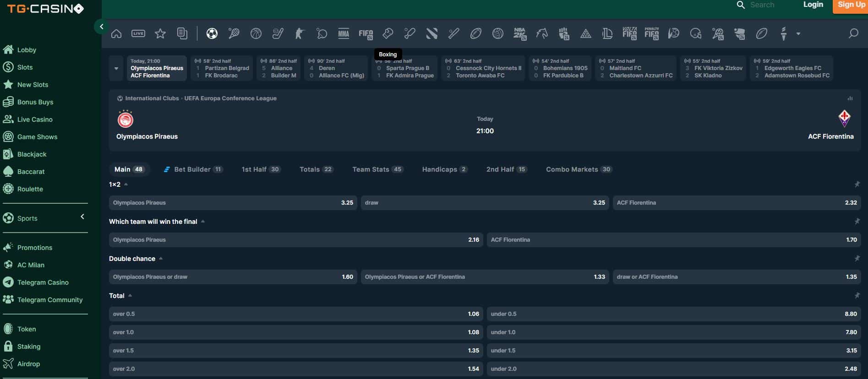Select the Tennis racket sport icon

234,33
